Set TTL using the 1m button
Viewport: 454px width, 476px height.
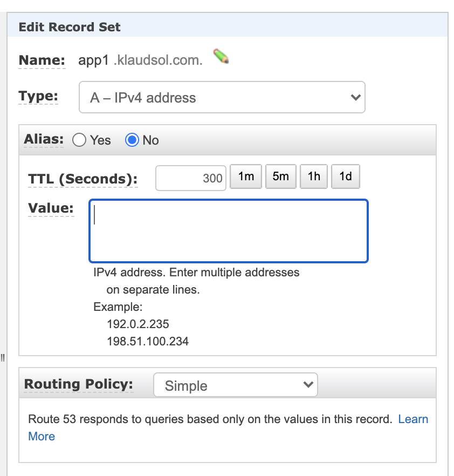tap(246, 176)
